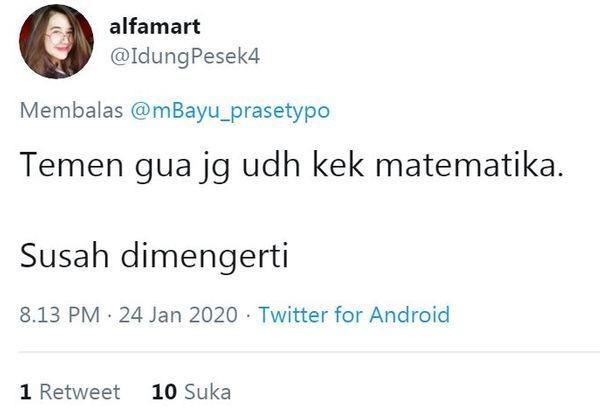
Task: Click the Susah text in the tweet
Action: [x=64, y=255]
